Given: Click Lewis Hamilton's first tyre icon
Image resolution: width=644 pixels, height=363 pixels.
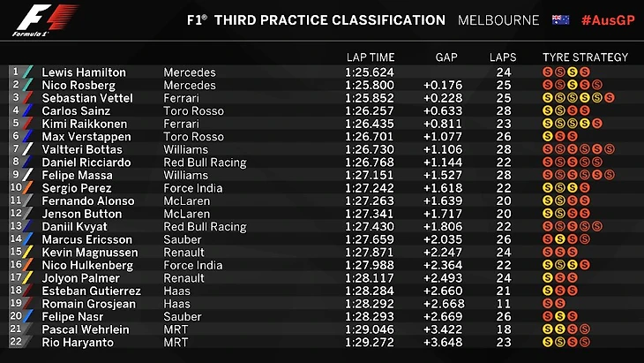Looking at the screenshot, I should click(x=548, y=72).
